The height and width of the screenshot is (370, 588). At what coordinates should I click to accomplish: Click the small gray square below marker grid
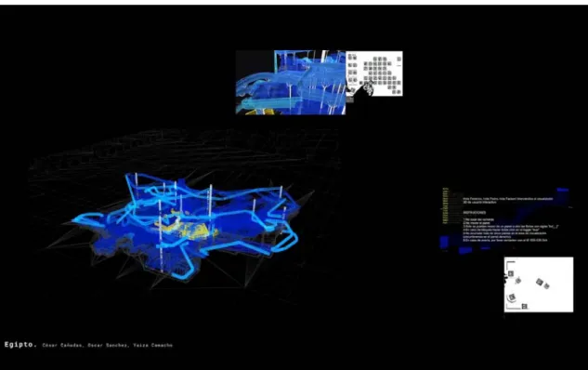coord(349,99)
